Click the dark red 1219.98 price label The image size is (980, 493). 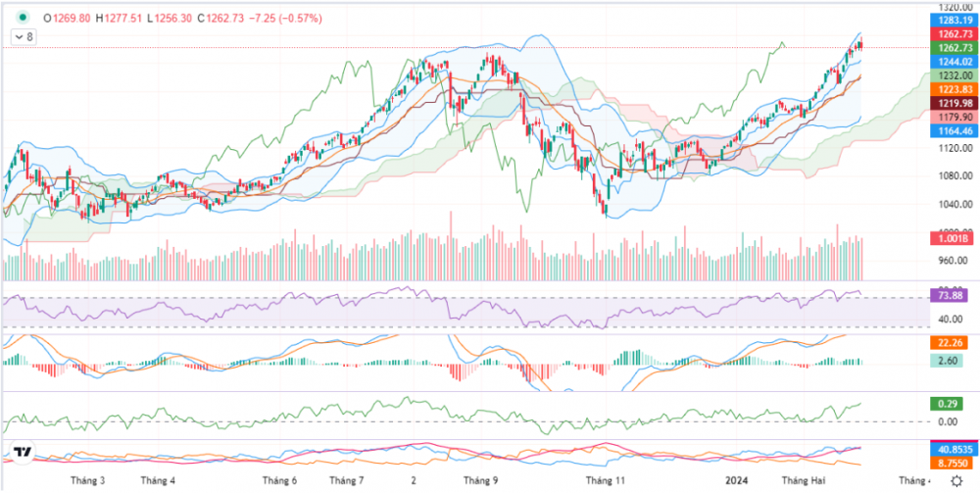pos(955,103)
